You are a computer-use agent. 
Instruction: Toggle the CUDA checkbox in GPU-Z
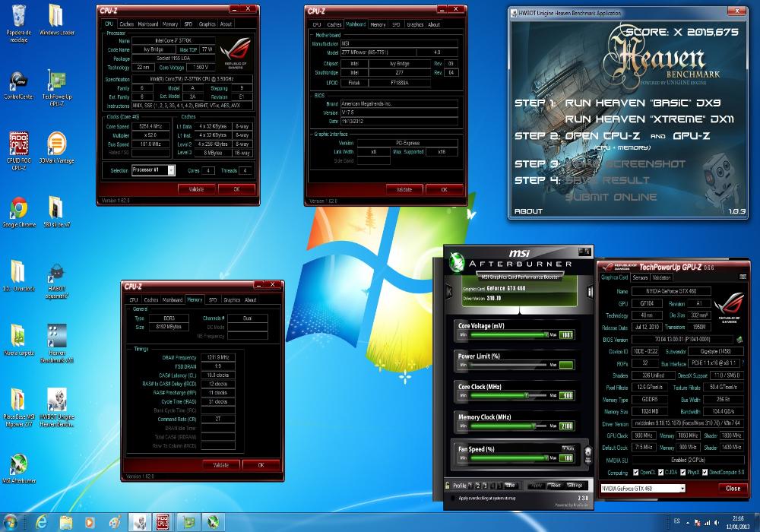(x=660, y=472)
